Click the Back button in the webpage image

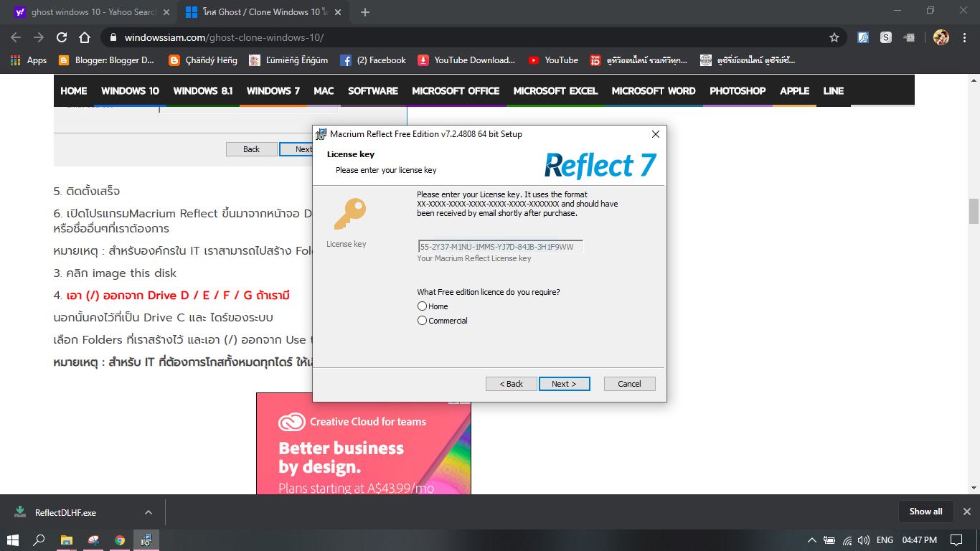click(252, 149)
